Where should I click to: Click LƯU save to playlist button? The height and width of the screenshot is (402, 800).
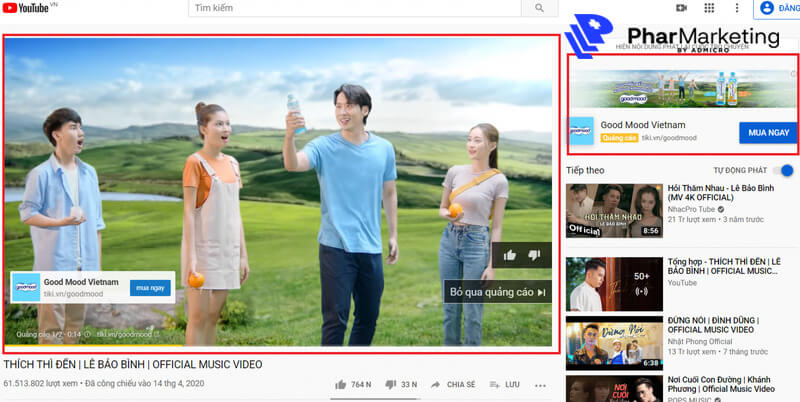pos(504,385)
